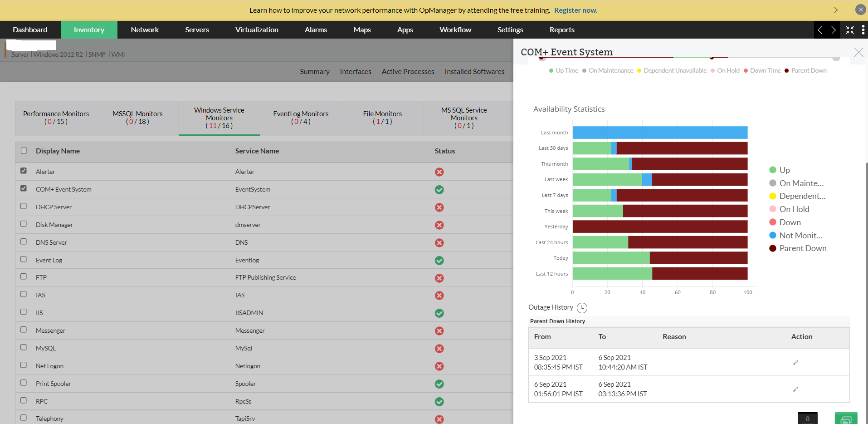Click the Event Log green up status icon
868x424 pixels.
tap(439, 261)
